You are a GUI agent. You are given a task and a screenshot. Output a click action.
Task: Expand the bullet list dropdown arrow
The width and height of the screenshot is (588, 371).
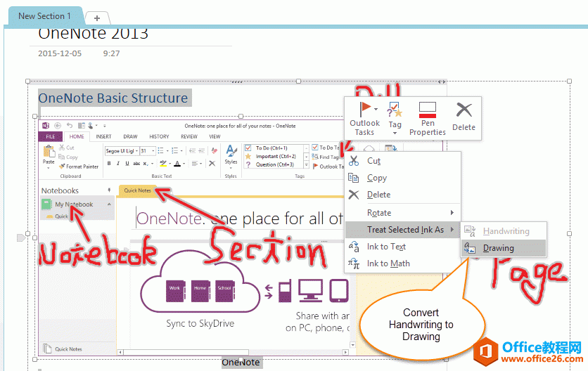pos(167,151)
